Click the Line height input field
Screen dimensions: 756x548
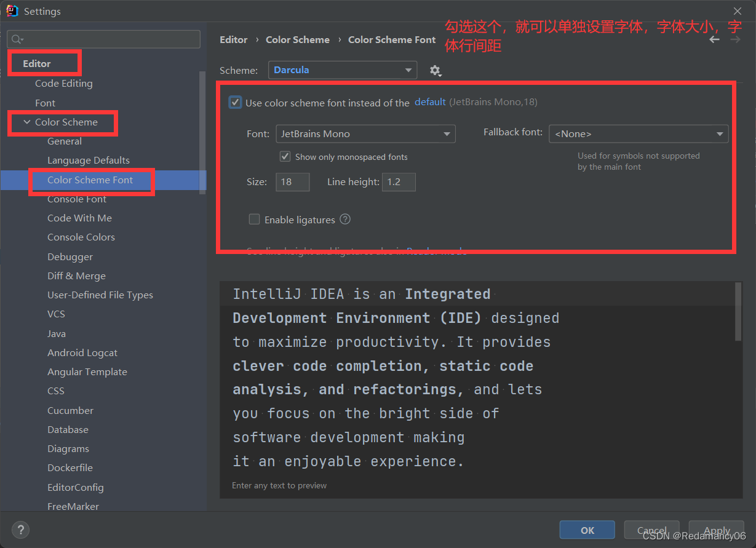pyautogui.click(x=399, y=182)
